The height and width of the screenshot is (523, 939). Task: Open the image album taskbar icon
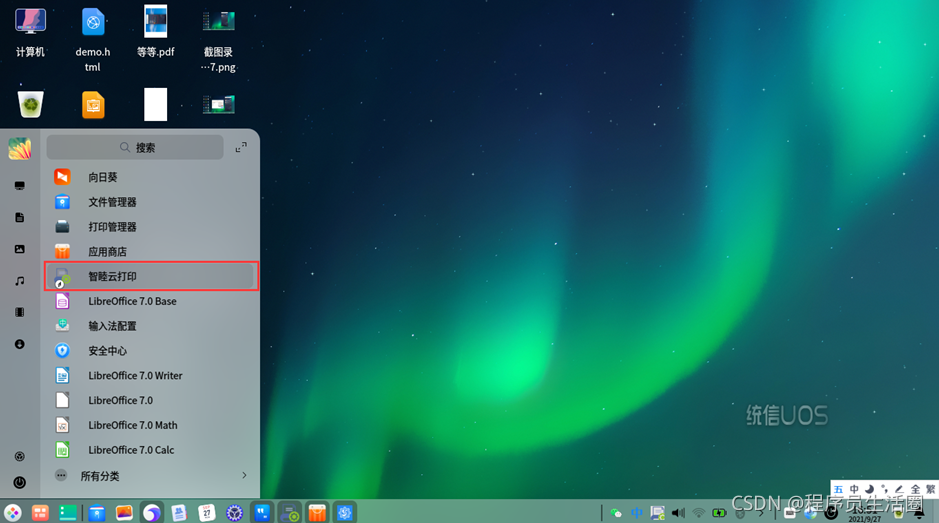tap(124, 513)
